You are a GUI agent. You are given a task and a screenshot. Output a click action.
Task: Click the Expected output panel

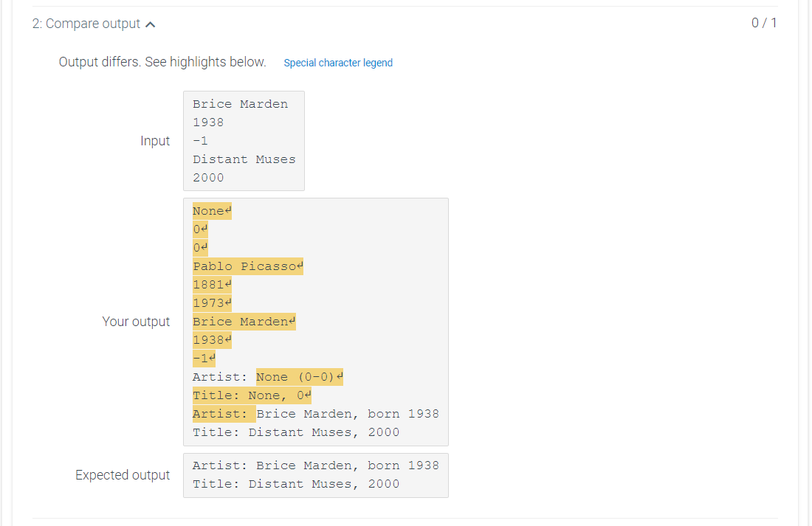coord(315,474)
